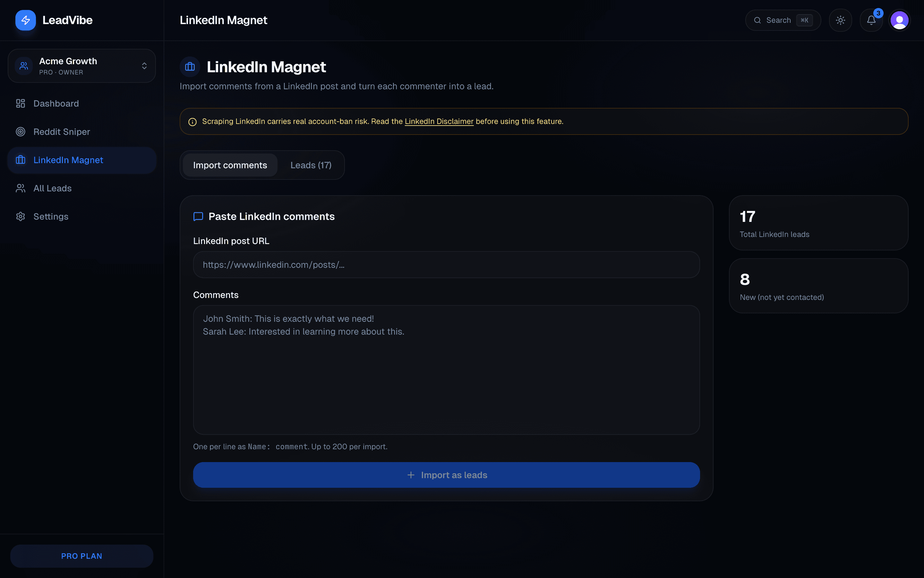Screen dimensions: 924x578
Task: Switch to the Import comments tab
Action: [x=230, y=165]
